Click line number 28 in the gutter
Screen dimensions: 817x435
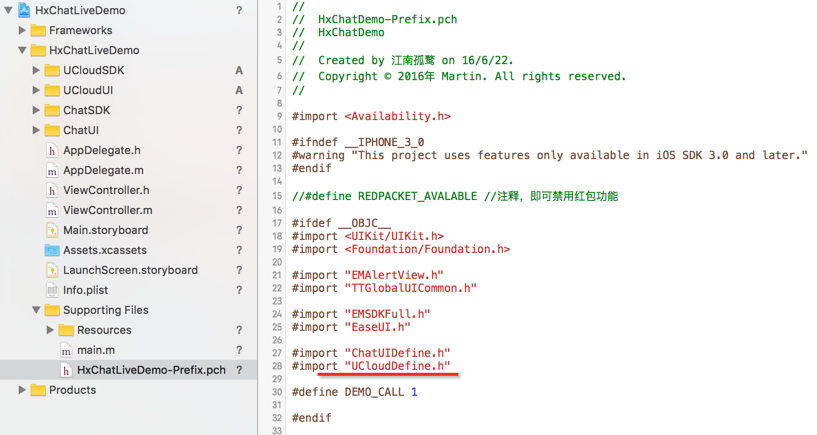[277, 366]
